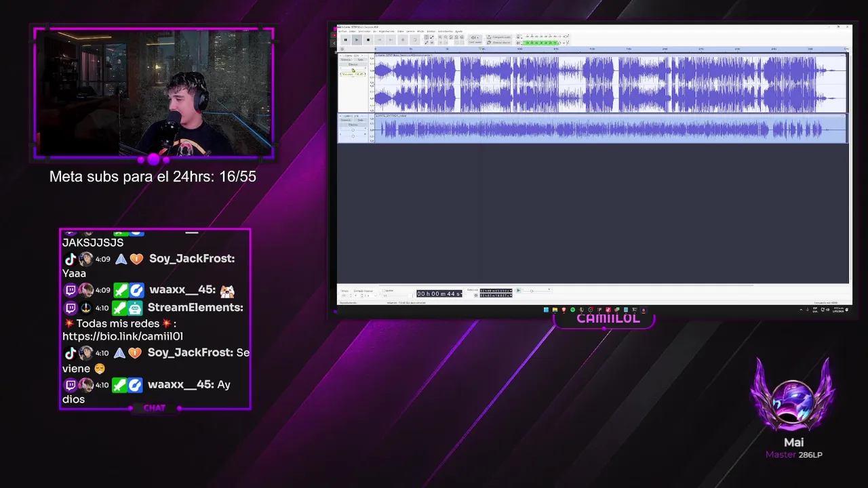Solo the first audio track
This screenshot has height=488, width=868.
pos(360,60)
